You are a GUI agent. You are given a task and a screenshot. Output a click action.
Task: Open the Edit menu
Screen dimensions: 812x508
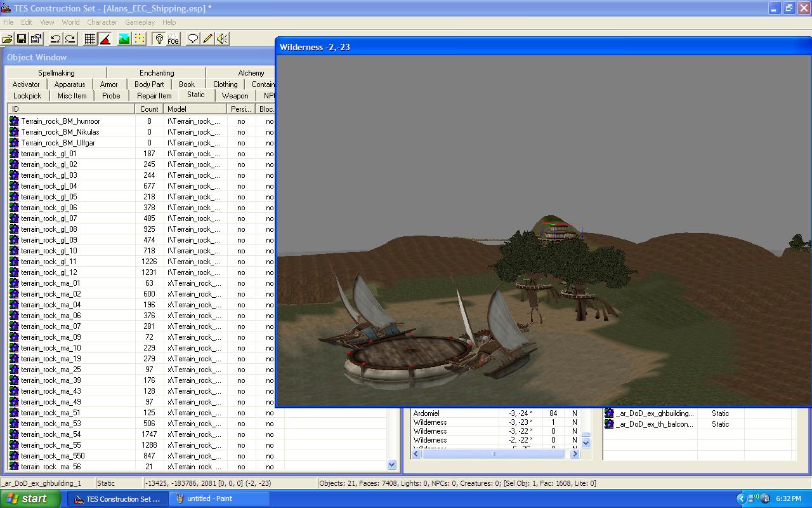click(x=27, y=22)
